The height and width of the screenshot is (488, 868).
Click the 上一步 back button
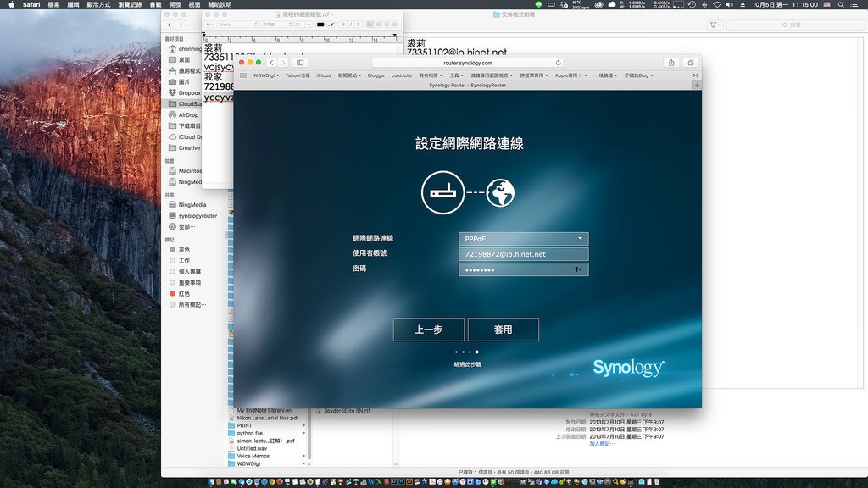(428, 330)
